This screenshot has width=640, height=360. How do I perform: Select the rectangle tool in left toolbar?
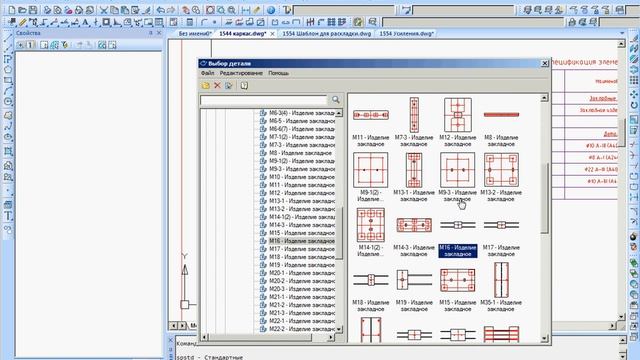click(8, 80)
